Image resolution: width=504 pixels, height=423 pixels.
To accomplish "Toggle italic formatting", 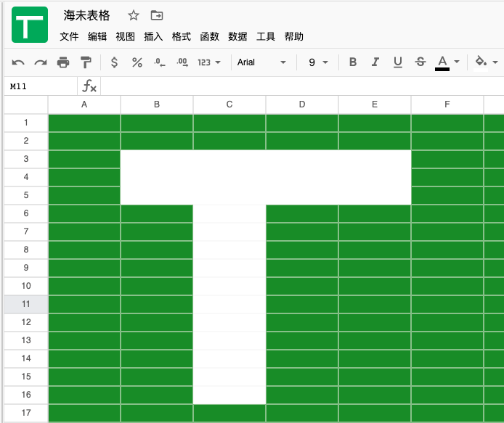I will tap(375, 62).
